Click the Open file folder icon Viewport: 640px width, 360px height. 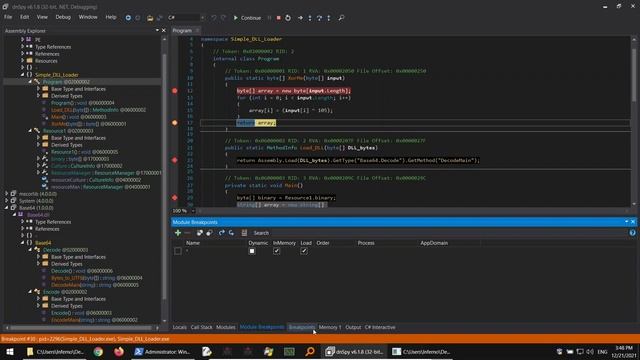click(150, 18)
